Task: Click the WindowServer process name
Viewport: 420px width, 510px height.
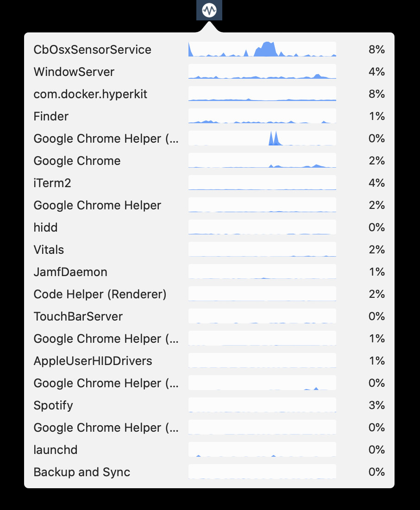Action: 74,72
